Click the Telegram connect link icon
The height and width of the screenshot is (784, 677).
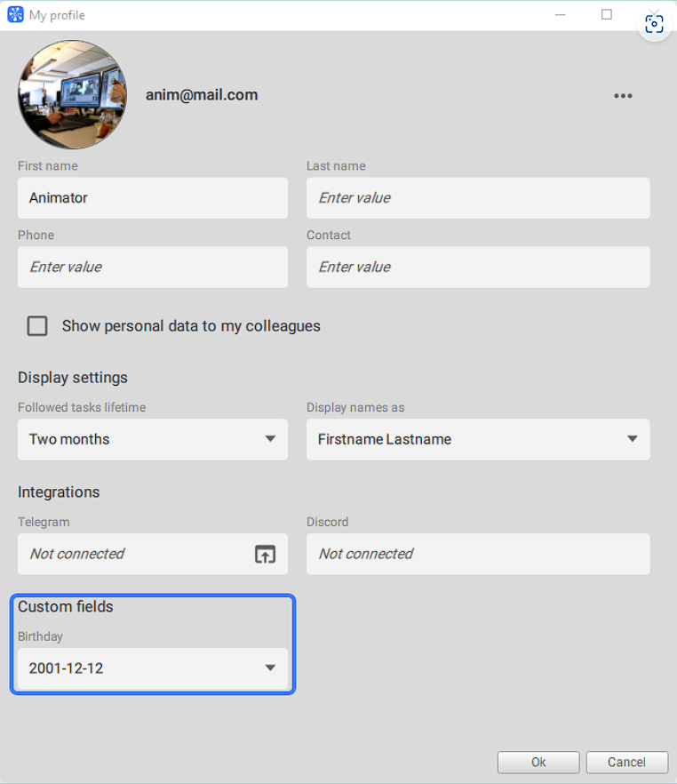tap(265, 554)
